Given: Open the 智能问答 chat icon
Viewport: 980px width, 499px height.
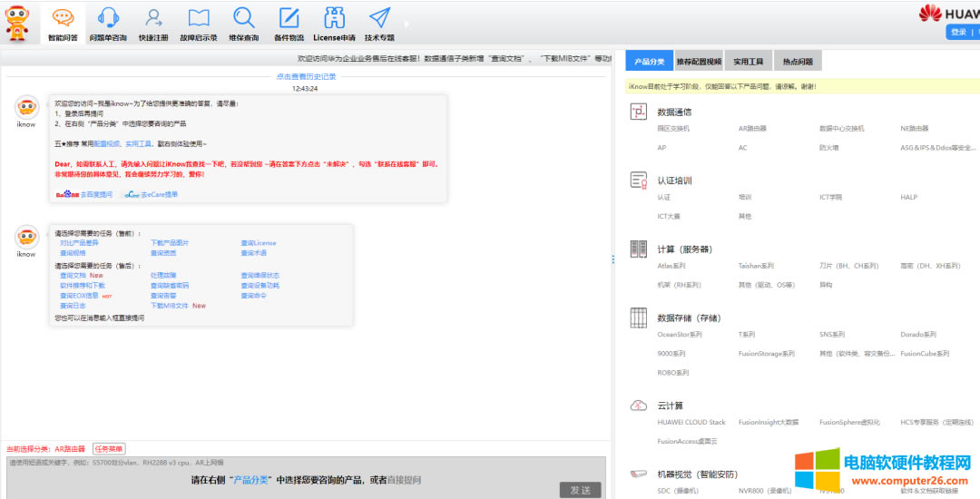Looking at the screenshot, I should 63,18.
